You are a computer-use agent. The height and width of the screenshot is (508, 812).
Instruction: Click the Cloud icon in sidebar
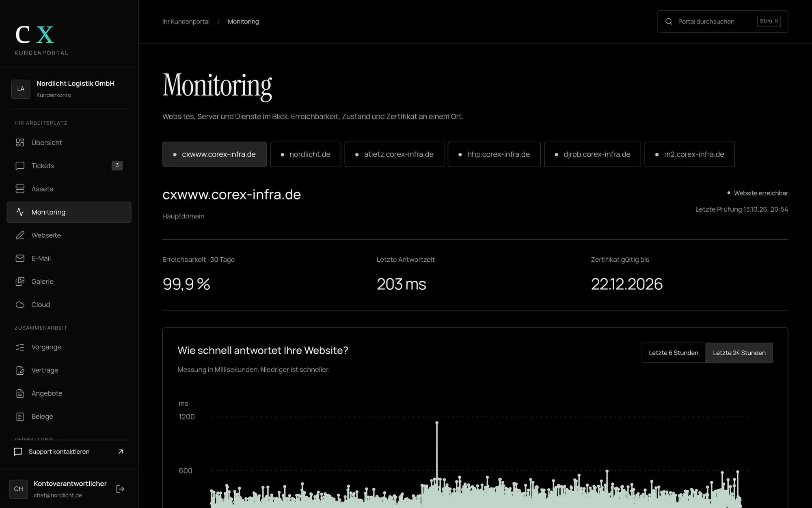click(20, 305)
